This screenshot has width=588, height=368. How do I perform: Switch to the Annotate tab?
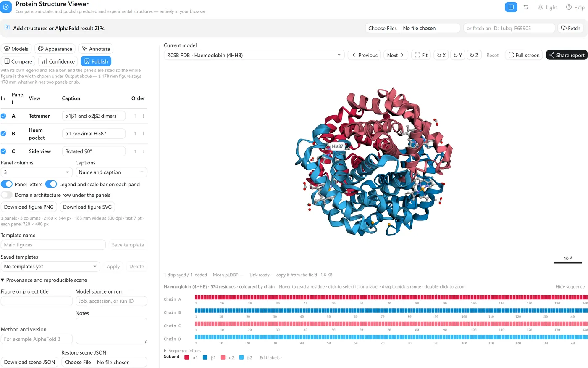[x=96, y=49]
